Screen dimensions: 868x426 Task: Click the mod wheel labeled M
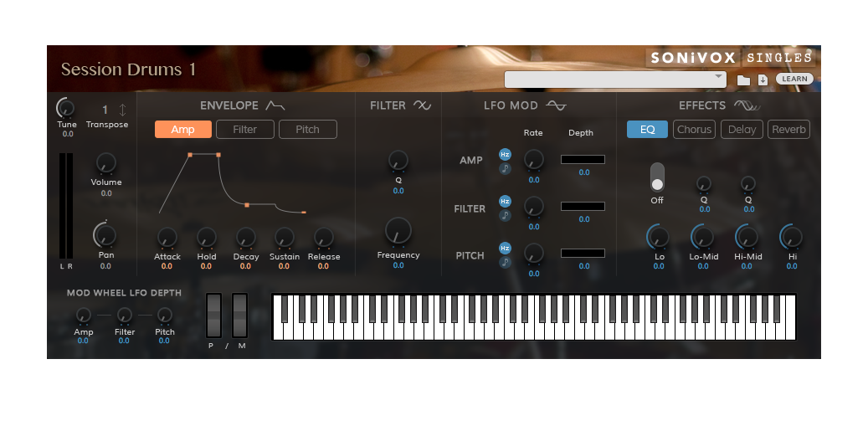(x=239, y=316)
